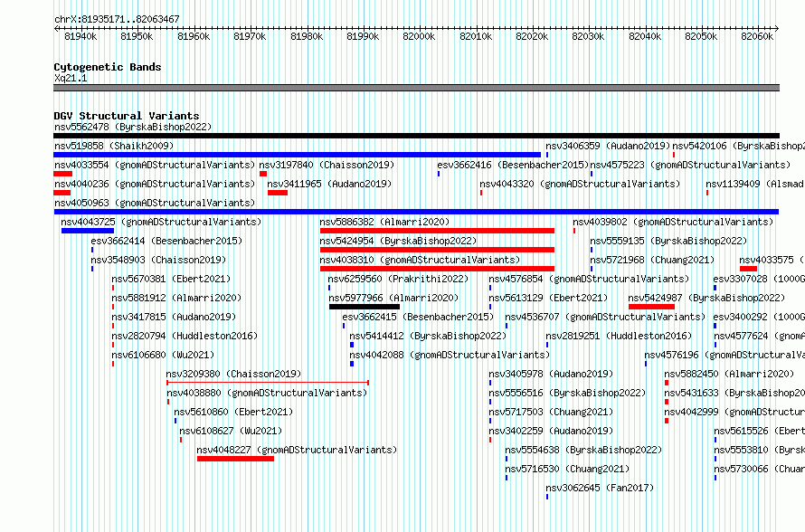The width and height of the screenshot is (805, 532).
Task: Select nsv3062645 (Fan2017) label
Action: (600, 488)
